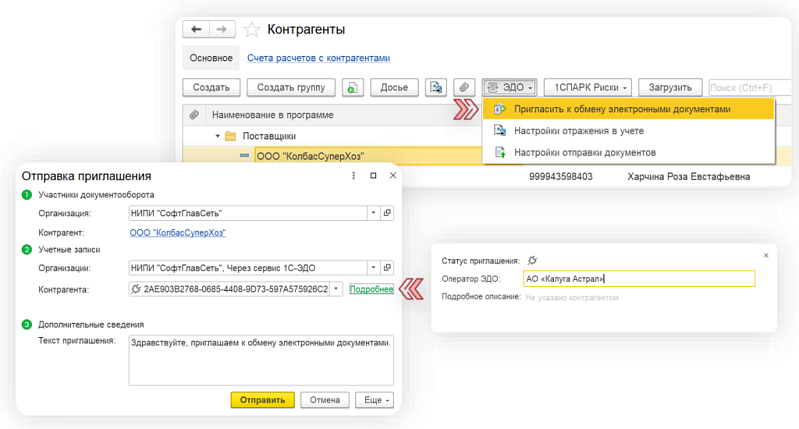Click the Текст приглашения text area
Image resolution: width=799 pixels, height=429 pixels.
click(x=261, y=360)
